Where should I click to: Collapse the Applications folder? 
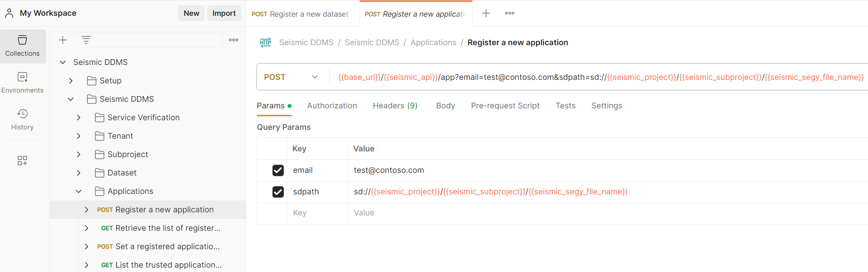coord(79,191)
